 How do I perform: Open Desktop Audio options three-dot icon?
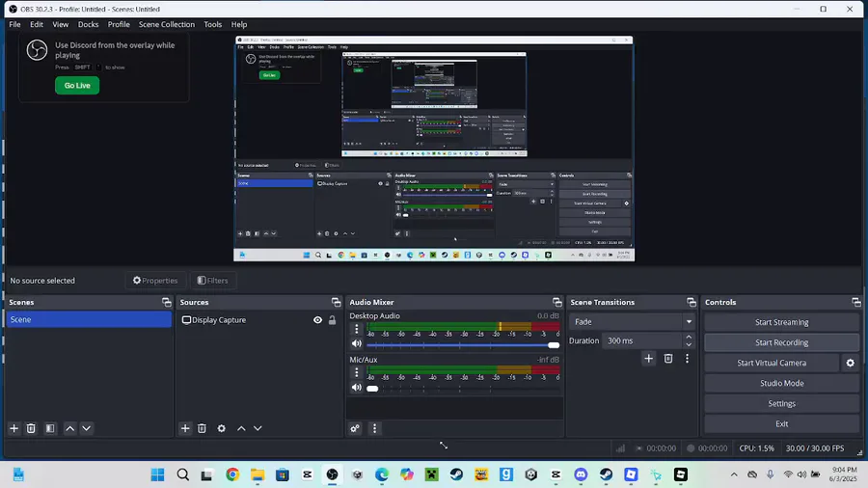pyautogui.click(x=357, y=329)
